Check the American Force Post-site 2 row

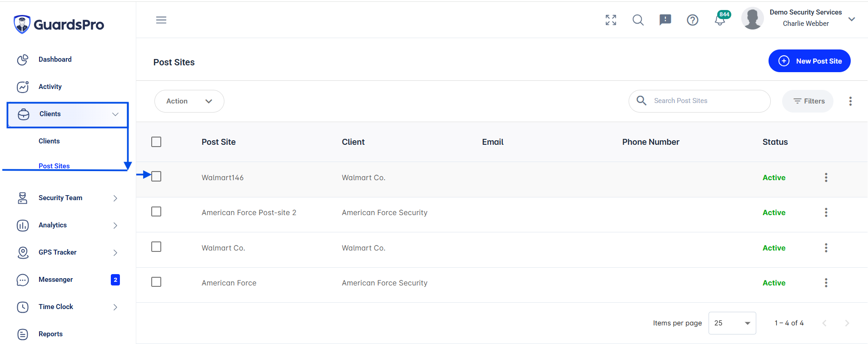[156, 212]
